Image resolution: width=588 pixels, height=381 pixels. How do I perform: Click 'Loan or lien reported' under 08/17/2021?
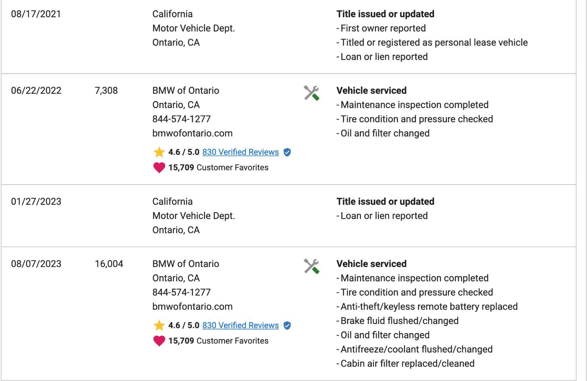point(382,57)
